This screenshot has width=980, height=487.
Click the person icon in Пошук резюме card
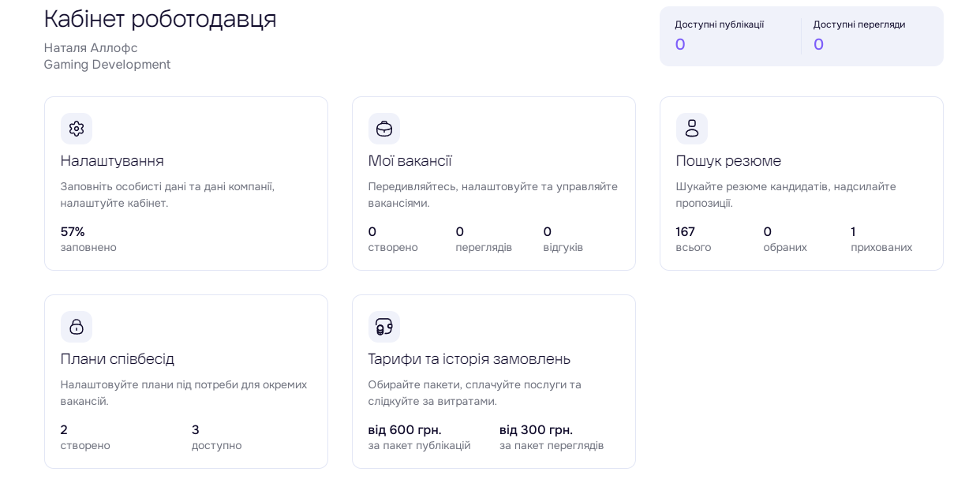[x=692, y=129]
